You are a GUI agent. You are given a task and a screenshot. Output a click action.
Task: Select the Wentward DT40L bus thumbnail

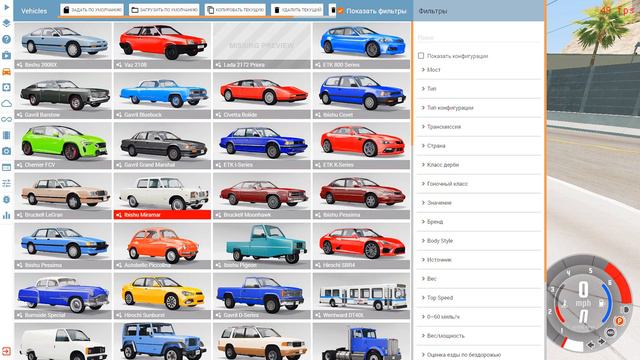[361, 296]
